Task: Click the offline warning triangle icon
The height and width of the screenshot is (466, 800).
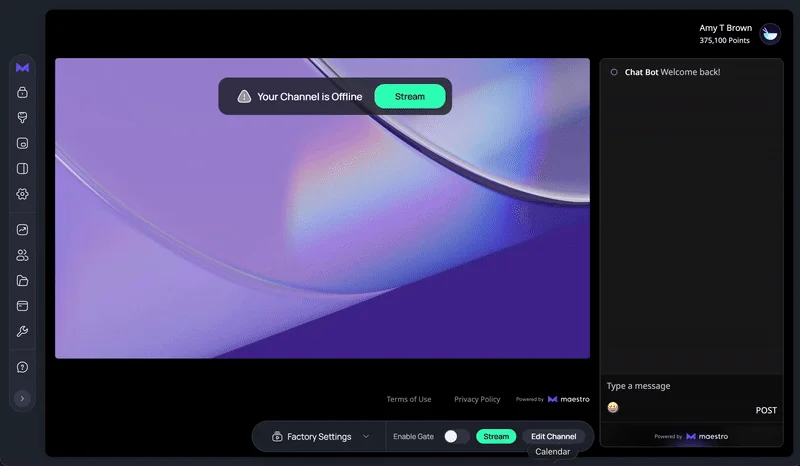Action: [x=244, y=96]
